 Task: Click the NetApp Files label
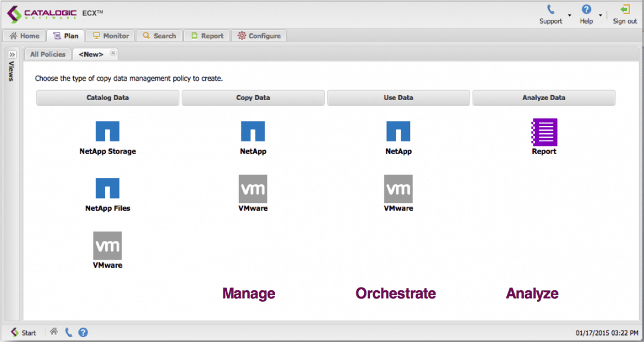(x=107, y=208)
